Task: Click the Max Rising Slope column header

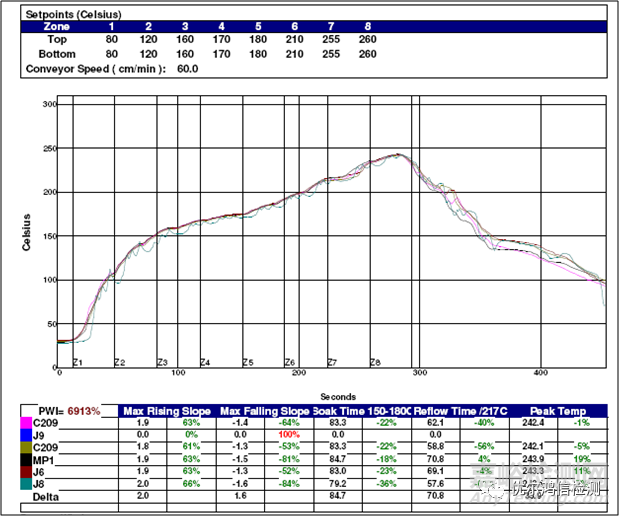Action: pyautogui.click(x=166, y=411)
